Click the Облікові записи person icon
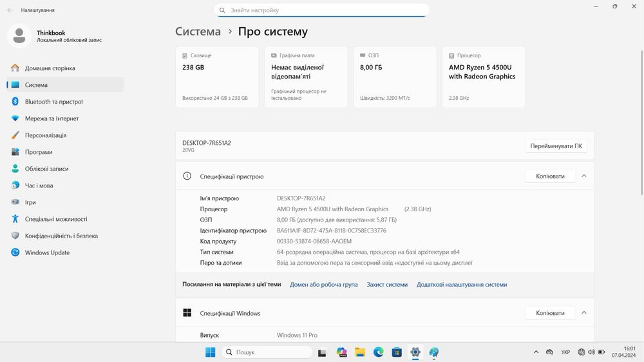This screenshot has height=362, width=644. (15, 169)
